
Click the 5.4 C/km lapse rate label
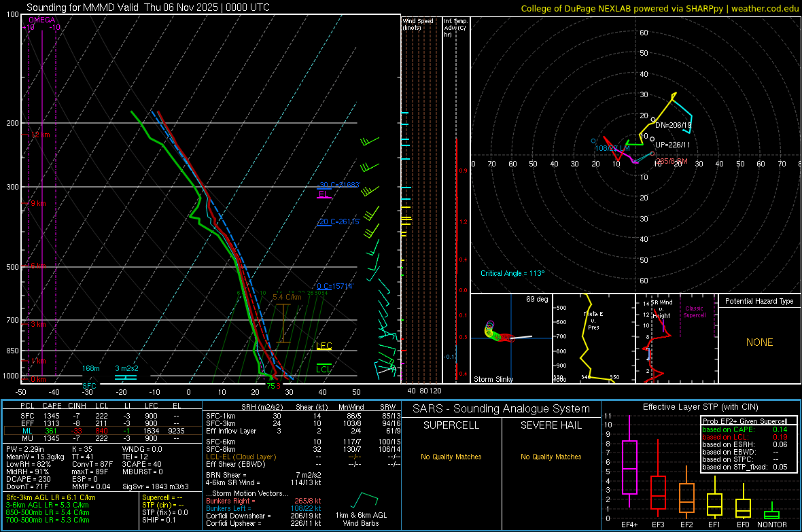point(287,297)
